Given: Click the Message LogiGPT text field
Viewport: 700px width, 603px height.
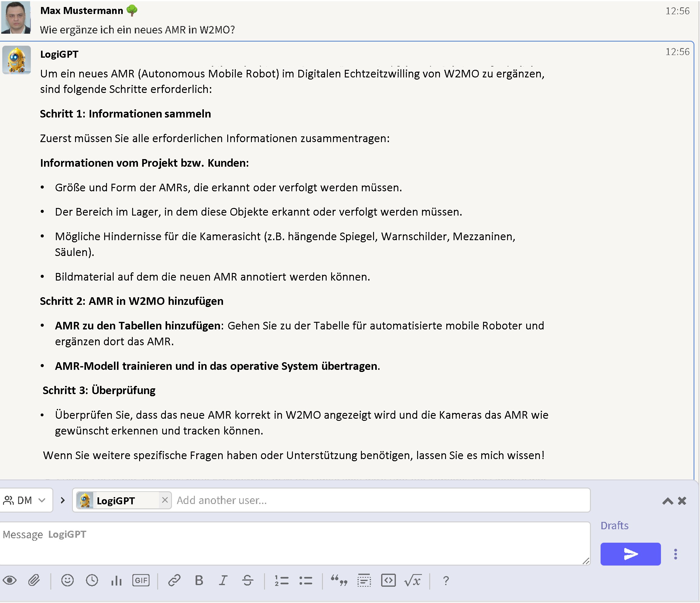Looking at the screenshot, I should (x=294, y=543).
